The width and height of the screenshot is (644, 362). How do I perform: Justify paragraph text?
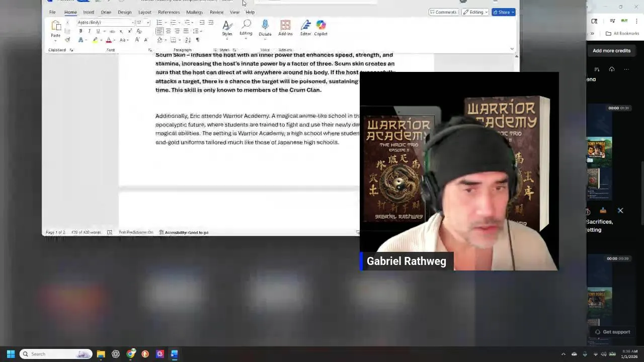186,31
